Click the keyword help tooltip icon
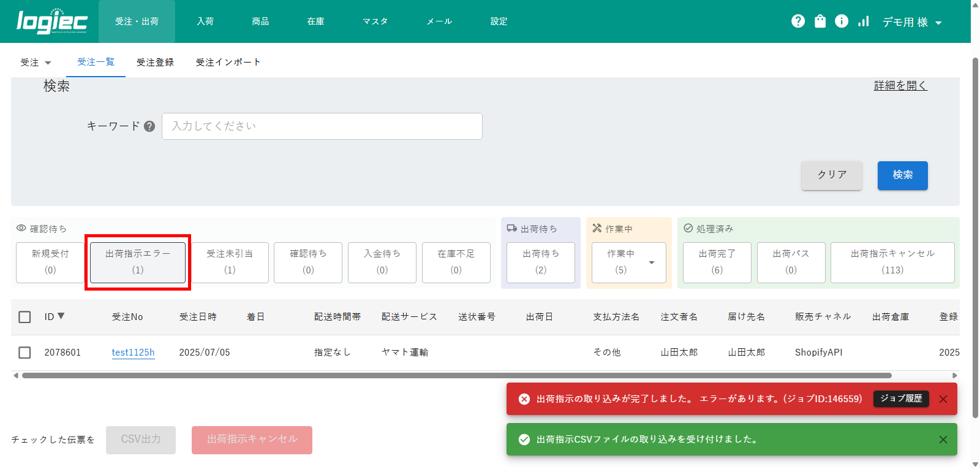Viewport: 980px width, 469px height. tap(149, 126)
